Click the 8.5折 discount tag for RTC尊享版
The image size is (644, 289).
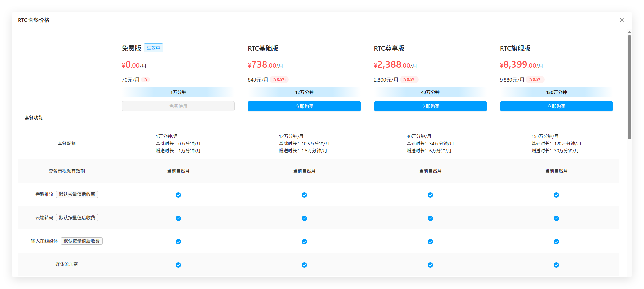coord(409,80)
